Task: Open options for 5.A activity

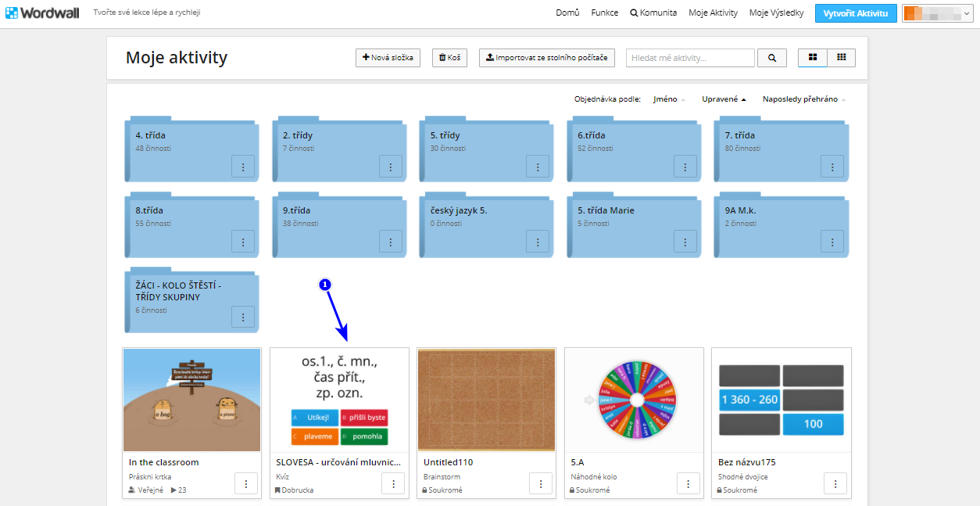Action: [688, 484]
